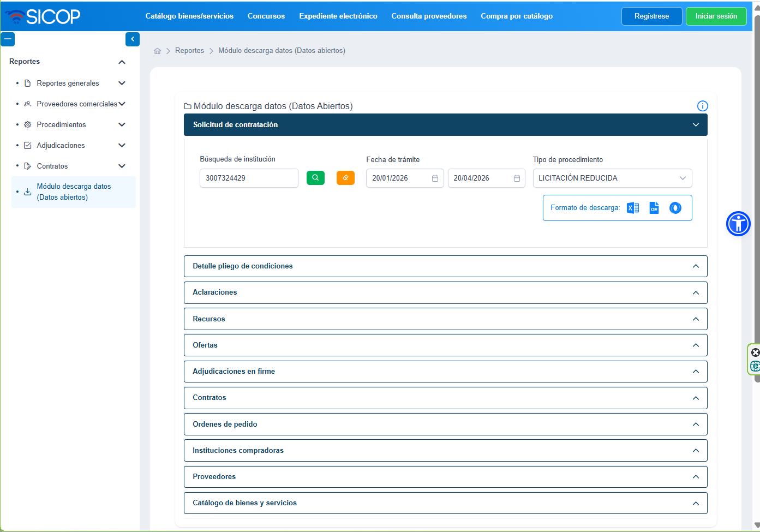The width and height of the screenshot is (760, 532).
Task: Select the Excel download format icon
Action: pyautogui.click(x=633, y=207)
